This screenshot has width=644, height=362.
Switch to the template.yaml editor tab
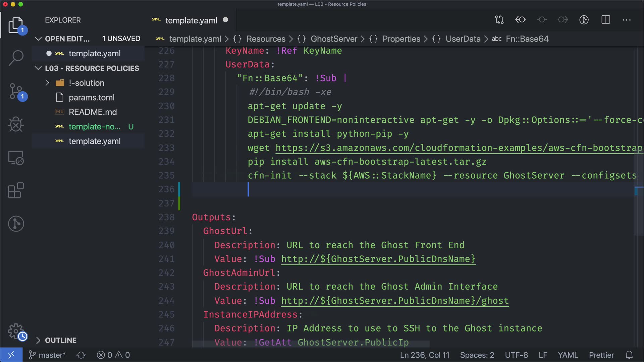point(191,20)
